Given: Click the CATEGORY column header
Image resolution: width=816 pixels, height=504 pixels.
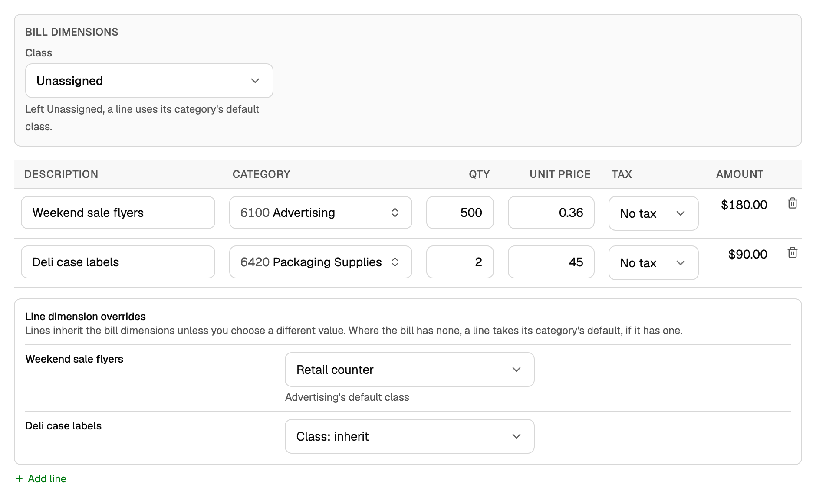Looking at the screenshot, I should [x=261, y=174].
